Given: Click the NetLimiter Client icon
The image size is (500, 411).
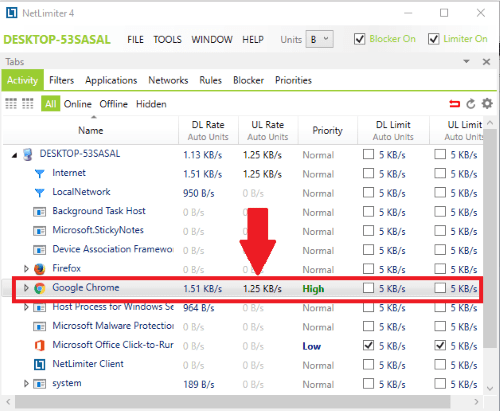Looking at the screenshot, I should [40, 365].
